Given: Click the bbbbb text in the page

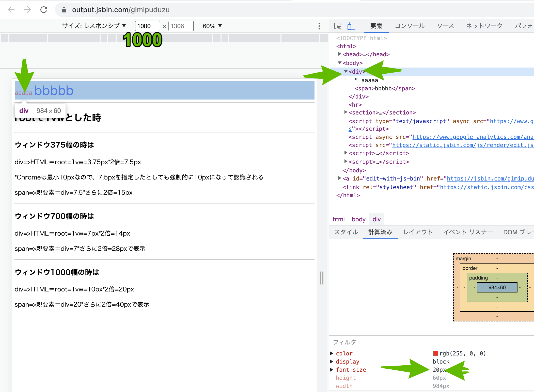Looking at the screenshot, I should pyautogui.click(x=54, y=91).
